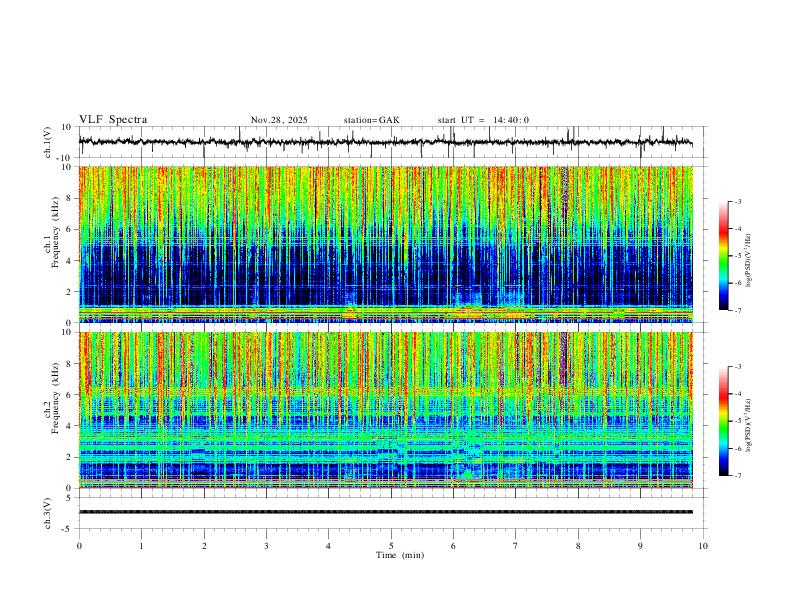Click the "-3" tick on ch.1 color bar
This screenshot has height=612, width=792.
click(x=738, y=201)
